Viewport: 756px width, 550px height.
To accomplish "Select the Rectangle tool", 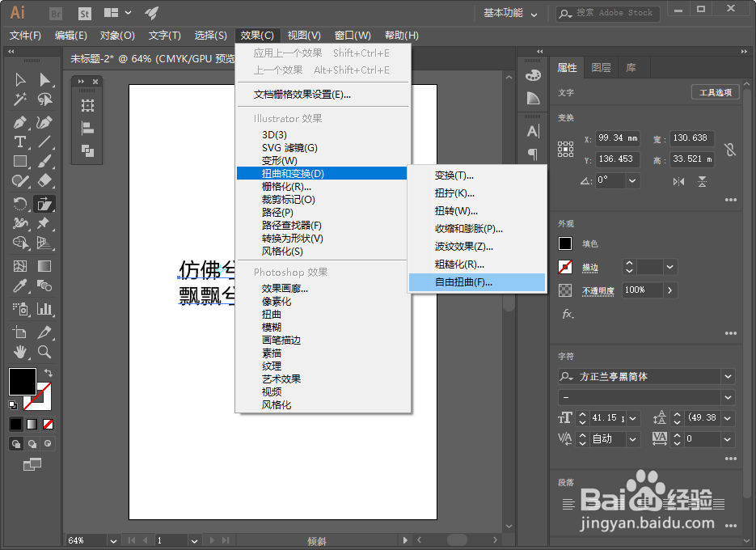I will 19,160.
